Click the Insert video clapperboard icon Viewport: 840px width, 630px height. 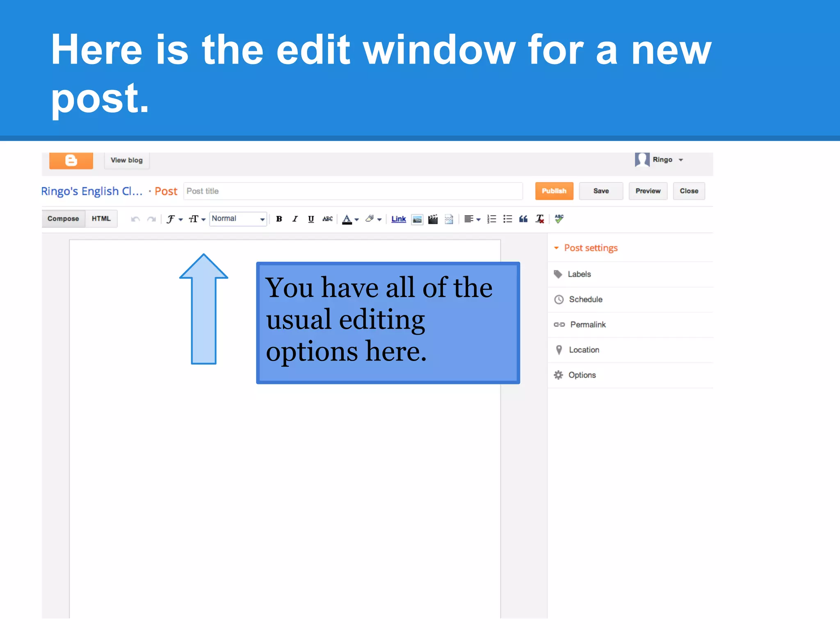(x=433, y=219)
